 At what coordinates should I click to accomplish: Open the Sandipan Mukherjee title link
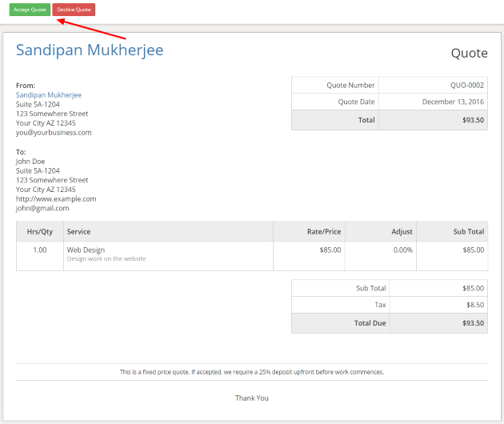pos(90,50)
